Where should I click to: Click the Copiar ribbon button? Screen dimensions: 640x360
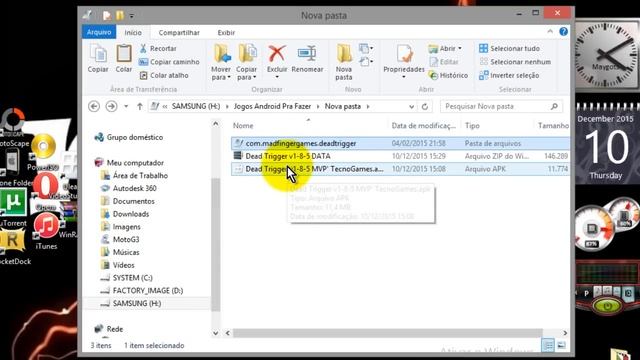tap(98, 58)
